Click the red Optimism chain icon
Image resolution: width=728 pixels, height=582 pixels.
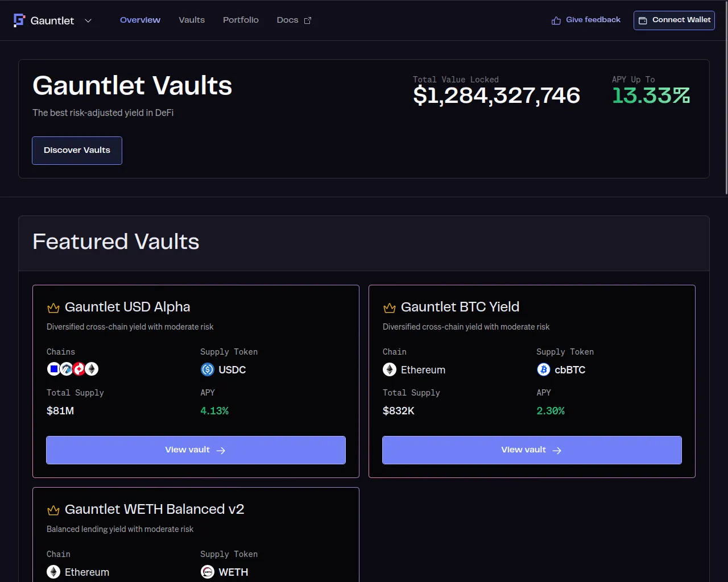coord(79,369)
